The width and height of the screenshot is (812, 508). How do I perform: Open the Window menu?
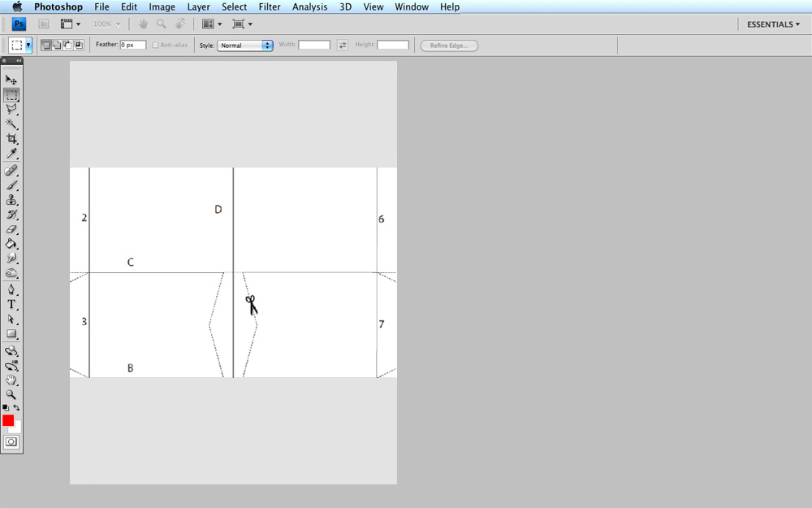pyautogui.click(x=411, y=7)
